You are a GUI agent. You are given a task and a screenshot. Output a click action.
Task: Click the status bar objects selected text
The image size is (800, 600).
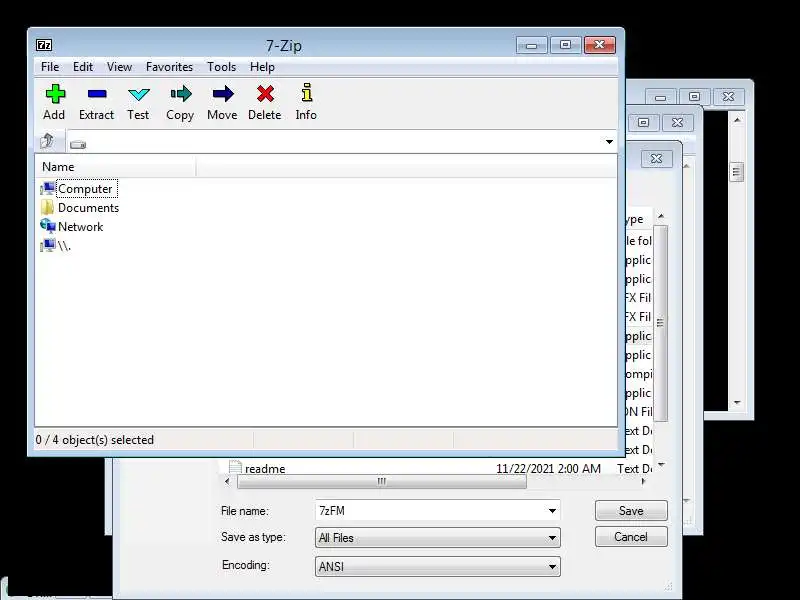click(94, 440)
